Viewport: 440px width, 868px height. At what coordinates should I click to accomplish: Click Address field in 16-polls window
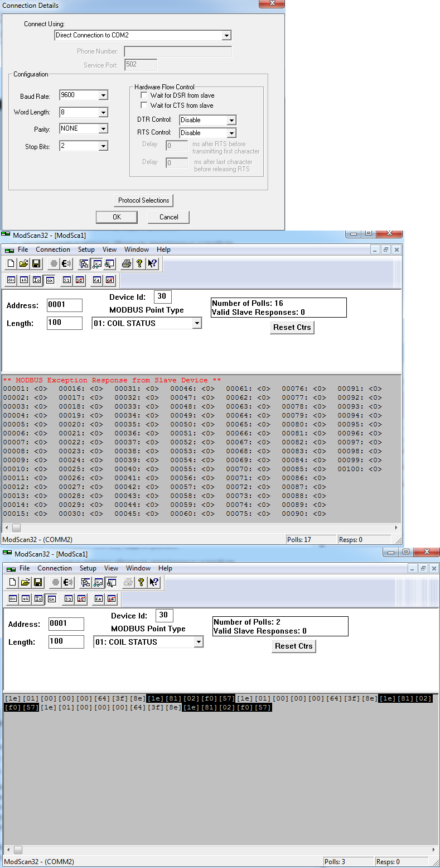pyautogui.click(x=65, y=305)
